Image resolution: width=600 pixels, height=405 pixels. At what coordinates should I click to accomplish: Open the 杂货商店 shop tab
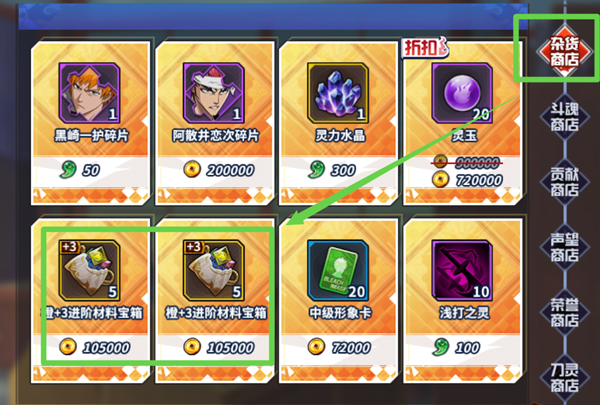point(564,51)
